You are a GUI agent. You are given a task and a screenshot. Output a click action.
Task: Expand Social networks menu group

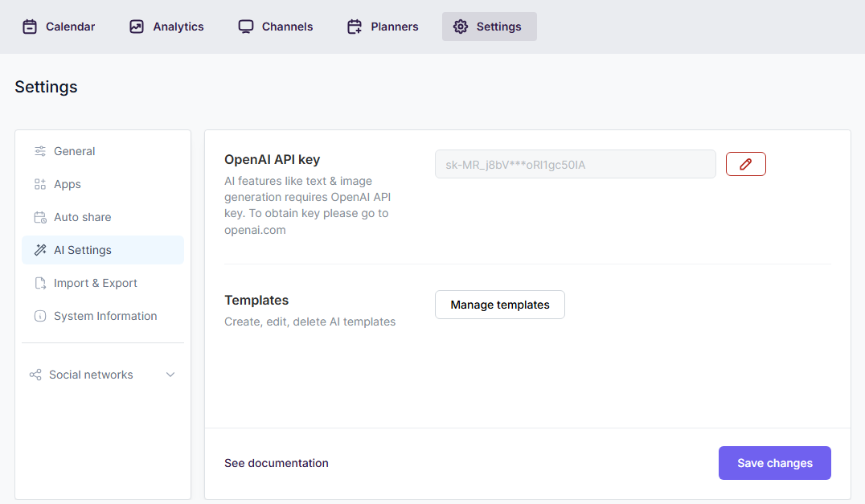tap(103, 375)
